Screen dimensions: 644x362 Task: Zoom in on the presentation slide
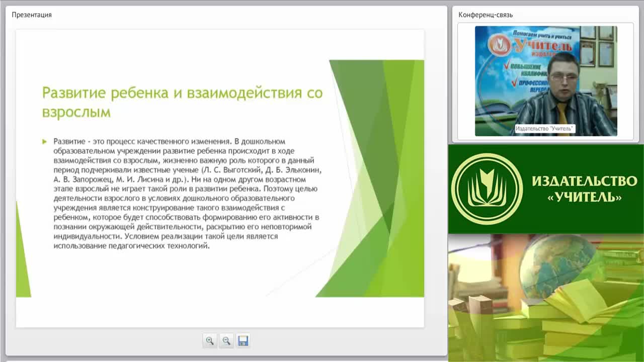tap(210, 341)
